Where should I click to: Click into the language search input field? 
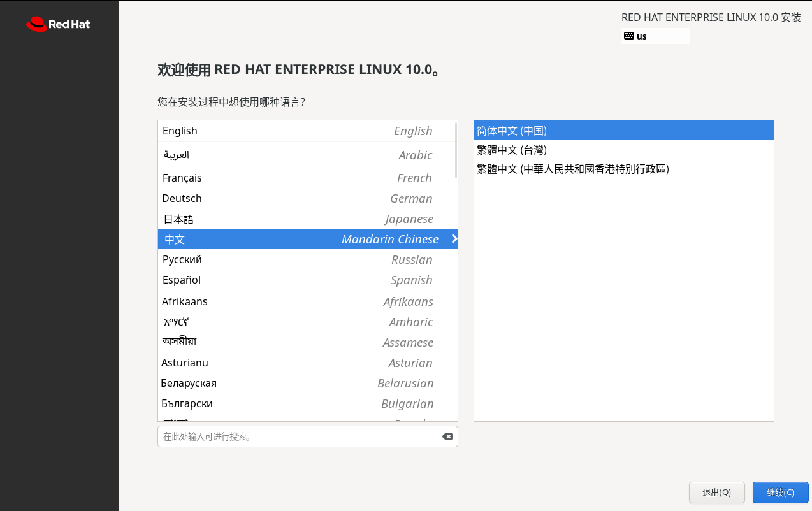tap(307, 436)
